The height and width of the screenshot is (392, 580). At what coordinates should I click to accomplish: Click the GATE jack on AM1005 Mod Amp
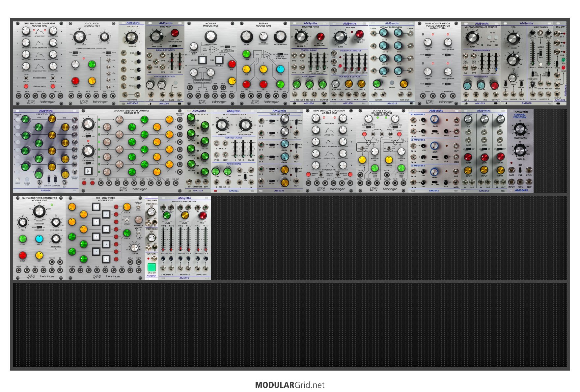point(172,95)
